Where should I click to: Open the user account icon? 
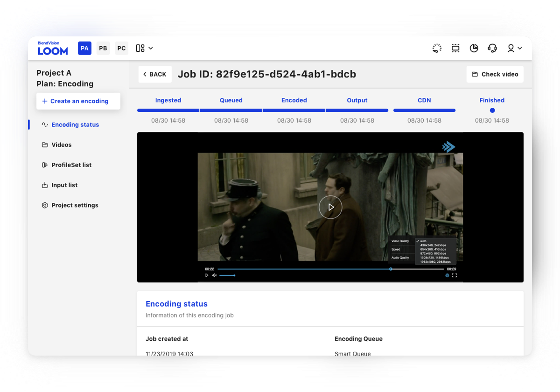coord(511,48)
